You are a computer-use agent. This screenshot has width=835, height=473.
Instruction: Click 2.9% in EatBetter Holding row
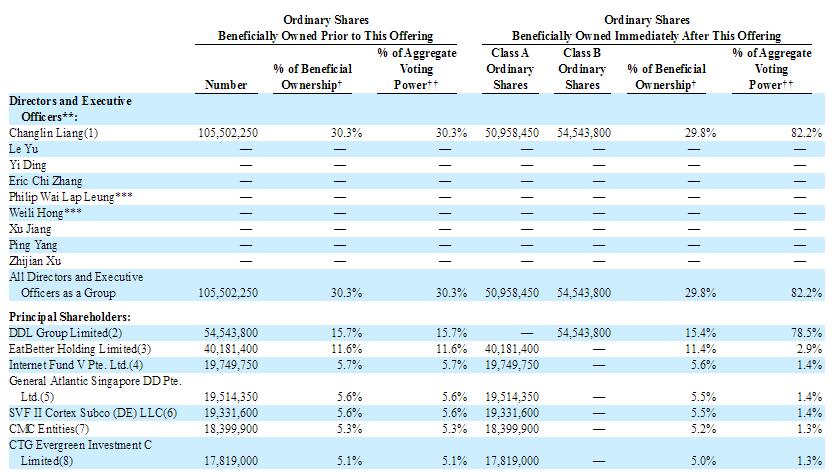[809, 349]
